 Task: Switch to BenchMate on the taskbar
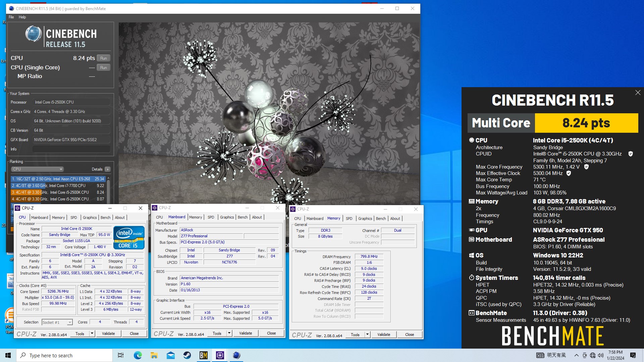click(203, 355)
